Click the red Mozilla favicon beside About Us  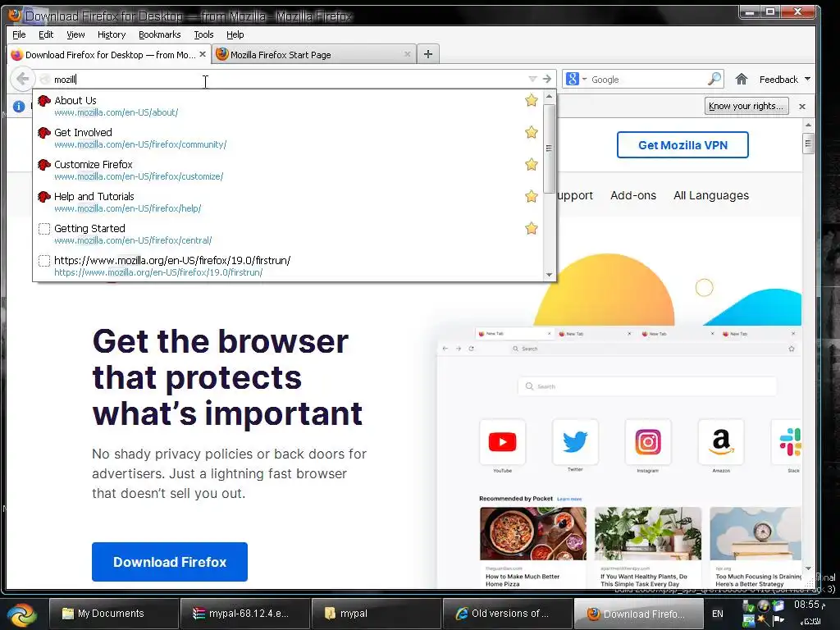44,100
